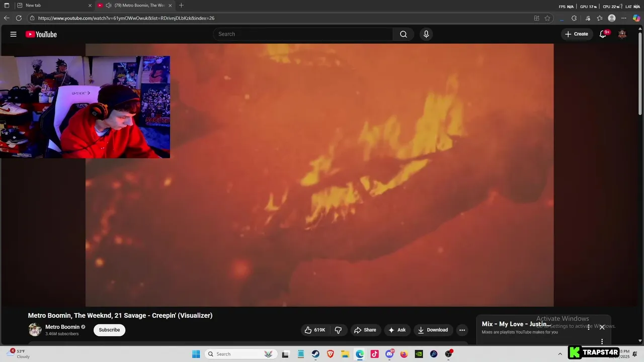Click the Ask button
This screenshot has height=362, width=644.
click(x=397, y=330)
